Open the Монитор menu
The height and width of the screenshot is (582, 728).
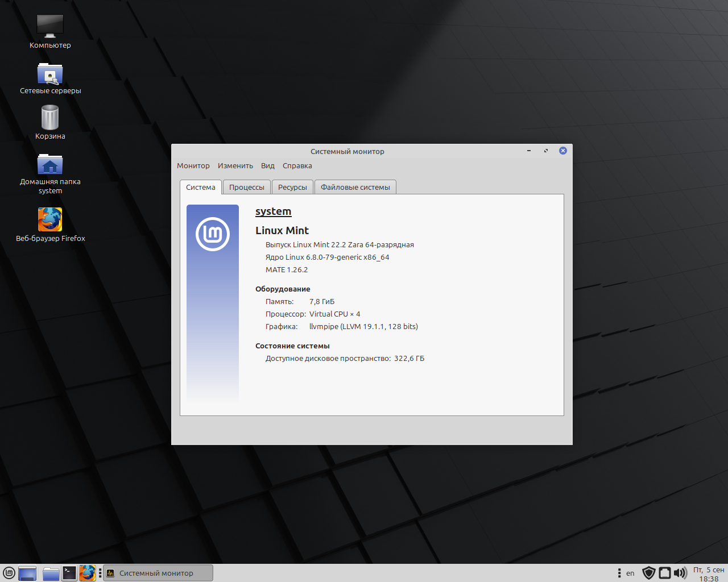point(193,166)
